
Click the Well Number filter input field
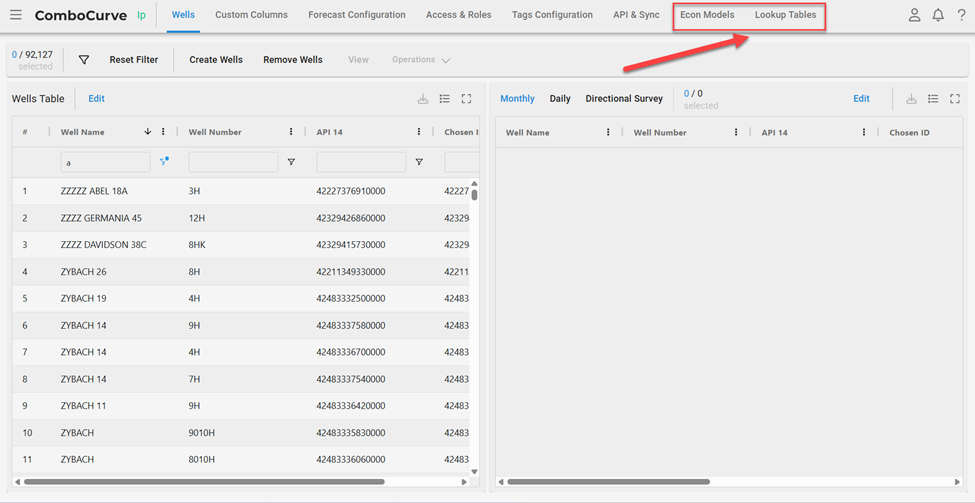click(233, 162)
